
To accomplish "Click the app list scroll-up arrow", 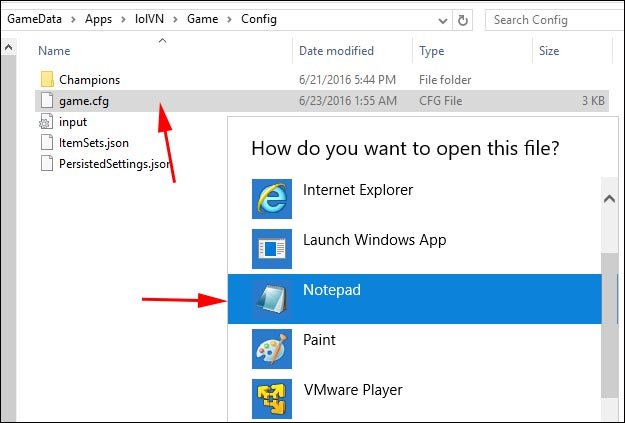I will (x=609, y=199).
